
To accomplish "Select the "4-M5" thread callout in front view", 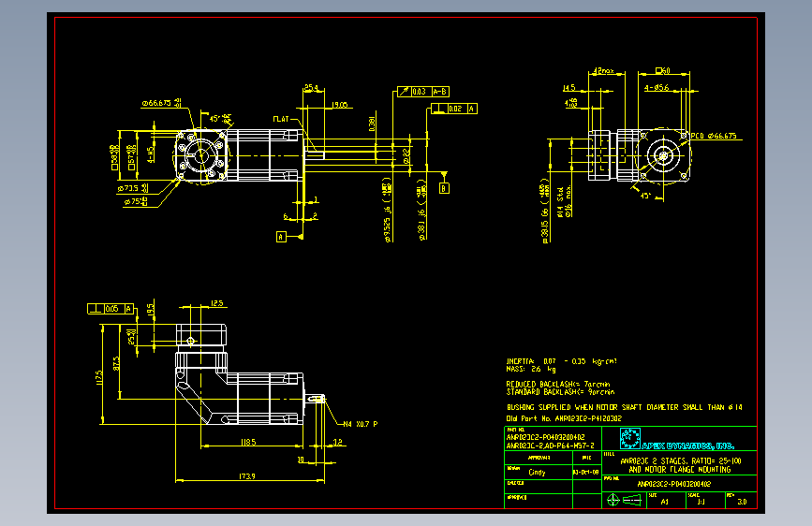I will [x=150, y=154].
